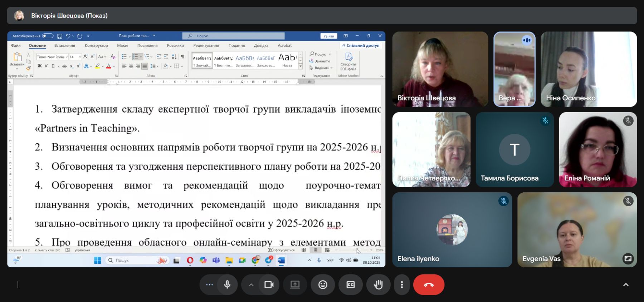Toggle the Автозбереження switch in Word
This screenshot has height=302, width=644.
48,36
